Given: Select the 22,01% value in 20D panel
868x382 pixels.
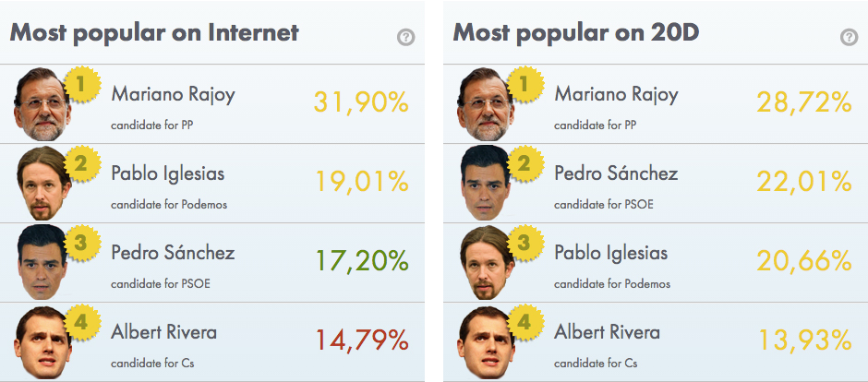Looking at the screenshot, I should coord(804,182).
